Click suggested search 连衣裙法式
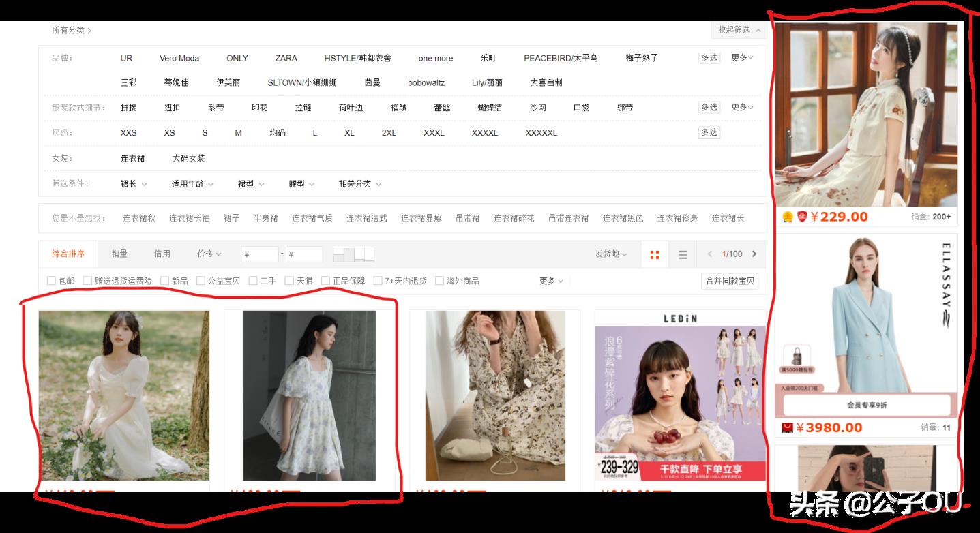This screenshot has height=533, width=980. click(366, 218)
